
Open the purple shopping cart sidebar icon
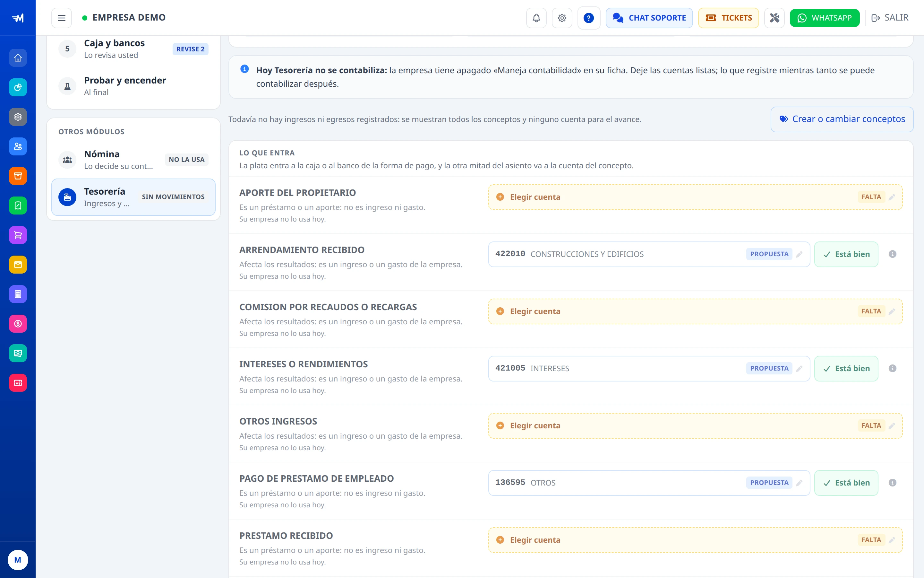(x=18, y=235)
